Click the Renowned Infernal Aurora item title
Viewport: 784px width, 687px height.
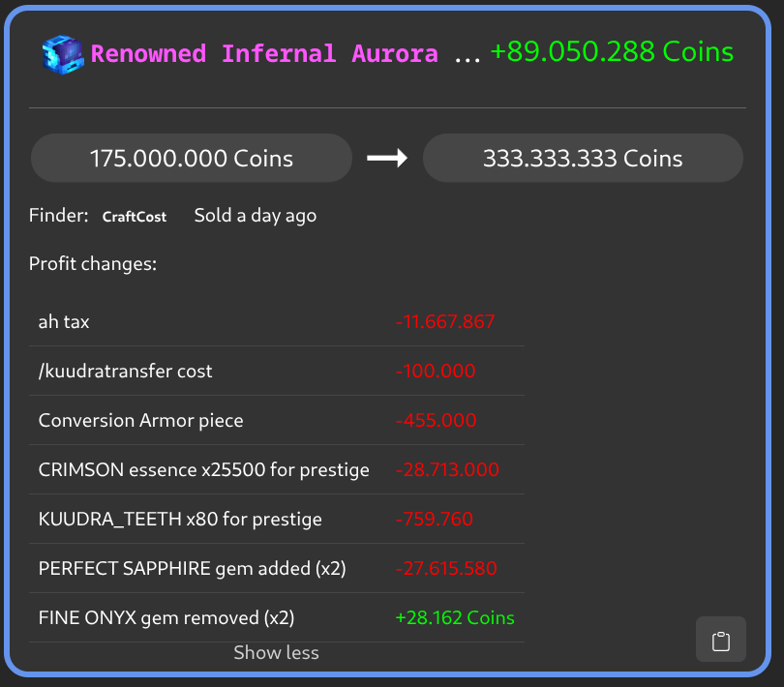pyautogui.click(x=264, y=53)
